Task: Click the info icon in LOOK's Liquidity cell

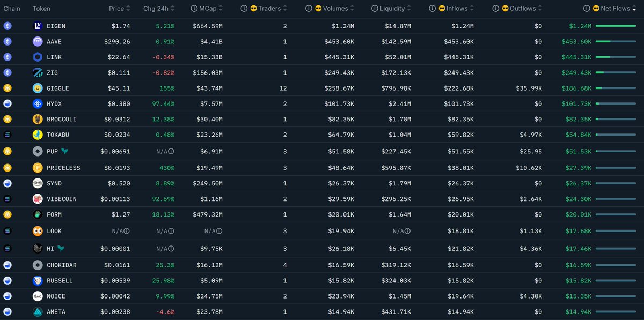Action: click(408, 231)
